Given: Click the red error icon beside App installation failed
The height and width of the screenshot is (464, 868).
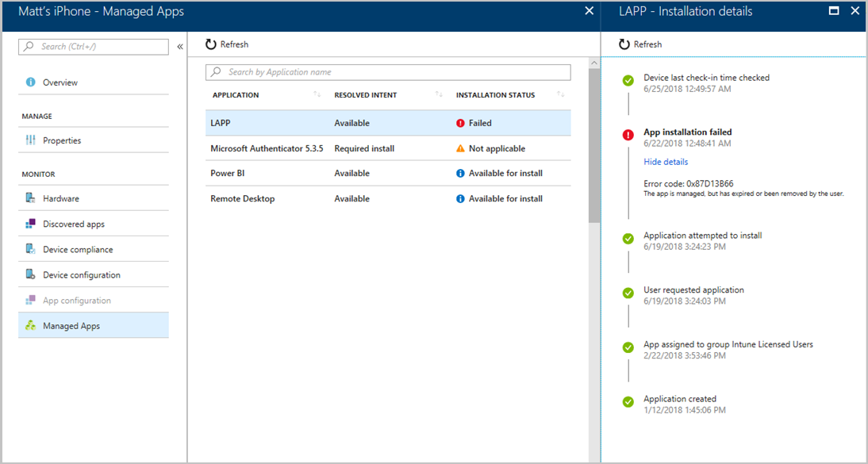Looking at the screenshot, I should tap(628, 136).
